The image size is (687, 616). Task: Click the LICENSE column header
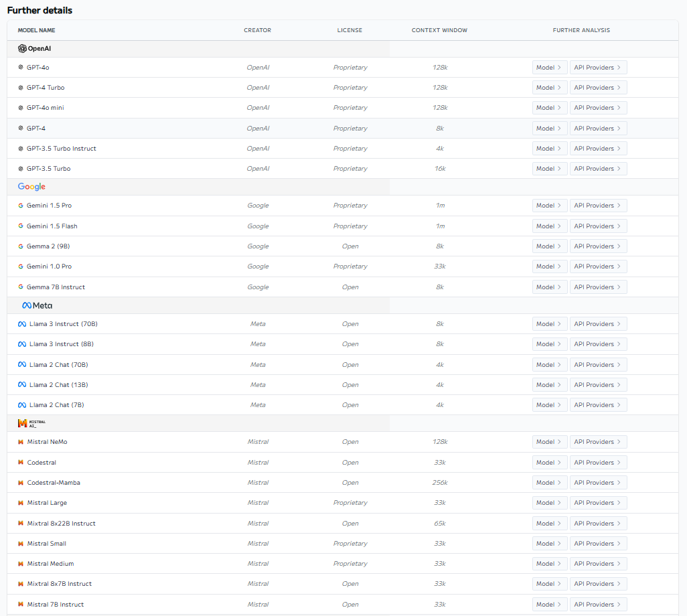tap(350, 30)
